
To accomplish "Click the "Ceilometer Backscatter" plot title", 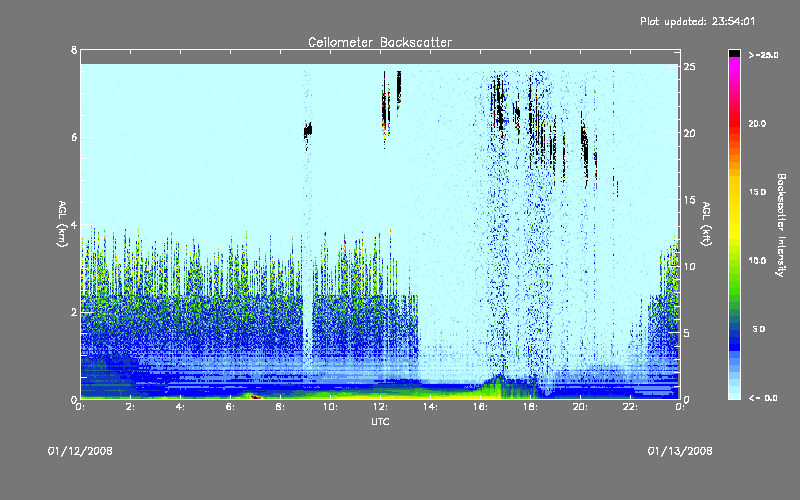I will [x=380, y=42].
